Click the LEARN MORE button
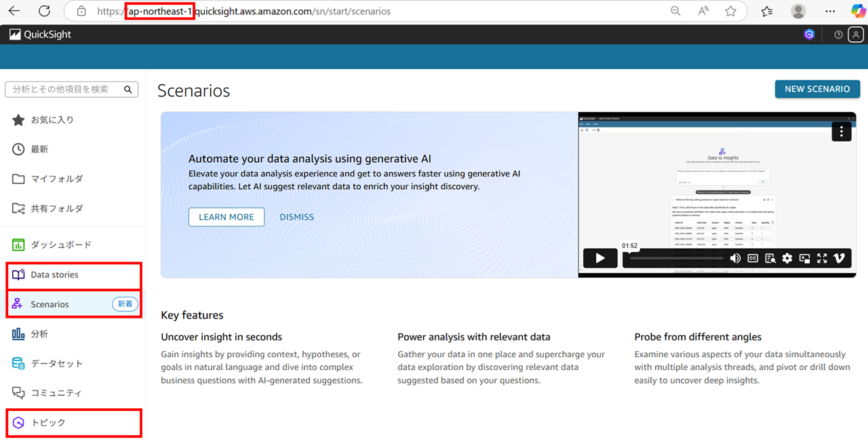The width and height of the screenshot is (868, 440). click(226, 217)
